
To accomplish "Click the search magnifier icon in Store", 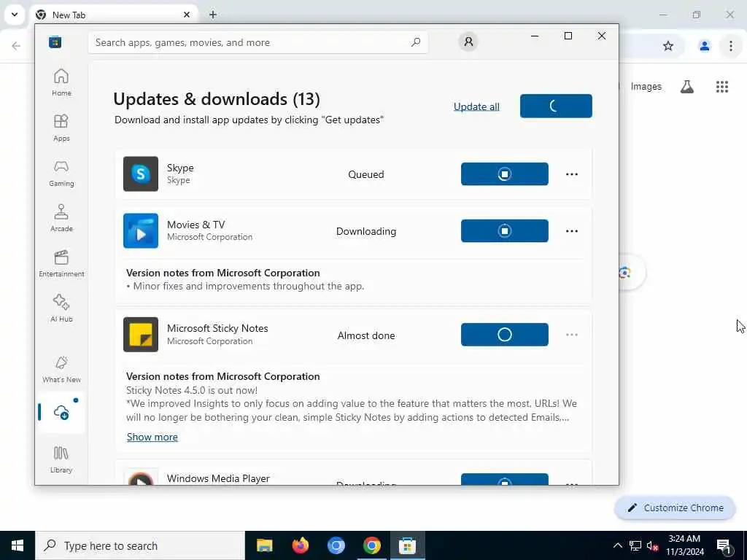I will (415, 42).
